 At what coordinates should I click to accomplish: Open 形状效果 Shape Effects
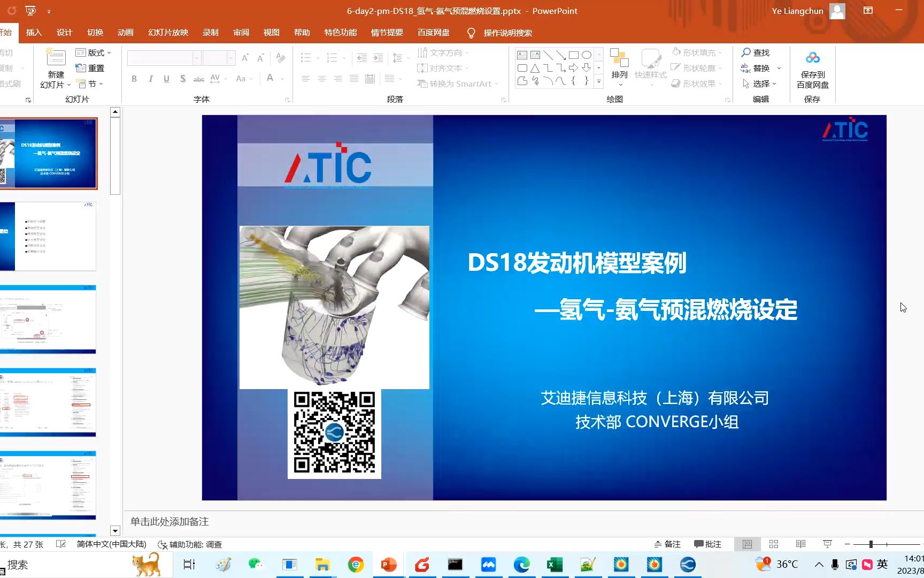click(x=697, y=83)
